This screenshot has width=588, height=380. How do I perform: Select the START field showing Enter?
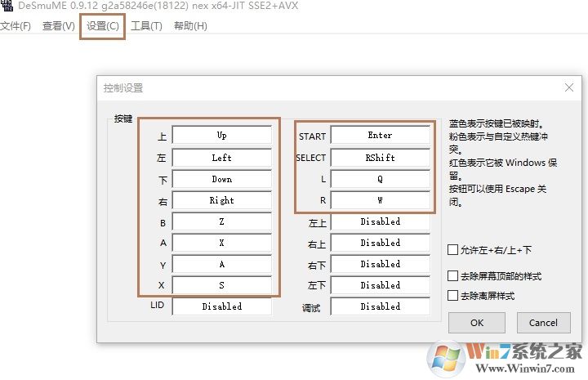[x=381, y=135]
